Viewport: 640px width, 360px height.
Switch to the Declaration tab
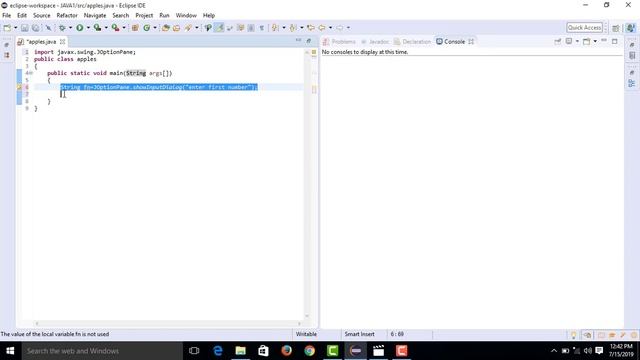pos(413,42)
